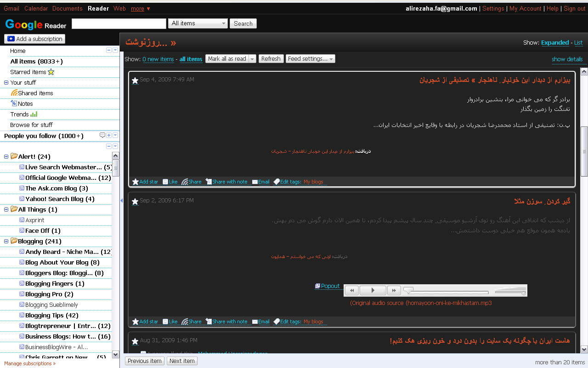Hide the sidebar with the divider arrow
The image size is (588, 368).
point(121,200)
